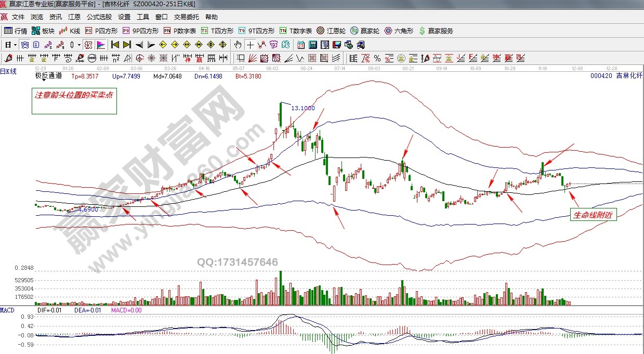Click the 13.1000 peak price label
Image resolution: width=644 pixels, height=354 pixels.
tap(303, 108)
